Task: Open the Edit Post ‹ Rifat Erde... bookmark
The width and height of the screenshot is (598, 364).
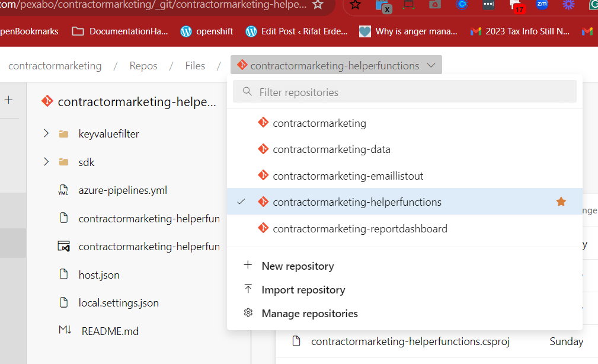Action: 297,31
